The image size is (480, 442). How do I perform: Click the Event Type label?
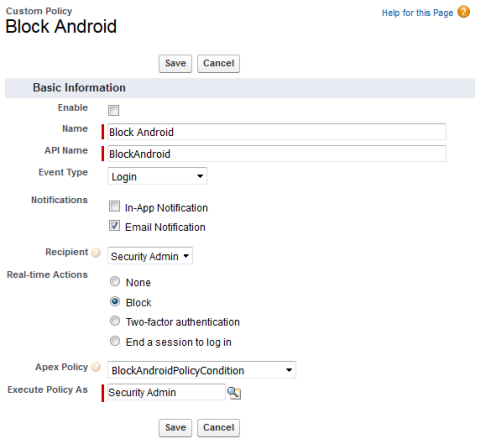(x=63, y=172)
